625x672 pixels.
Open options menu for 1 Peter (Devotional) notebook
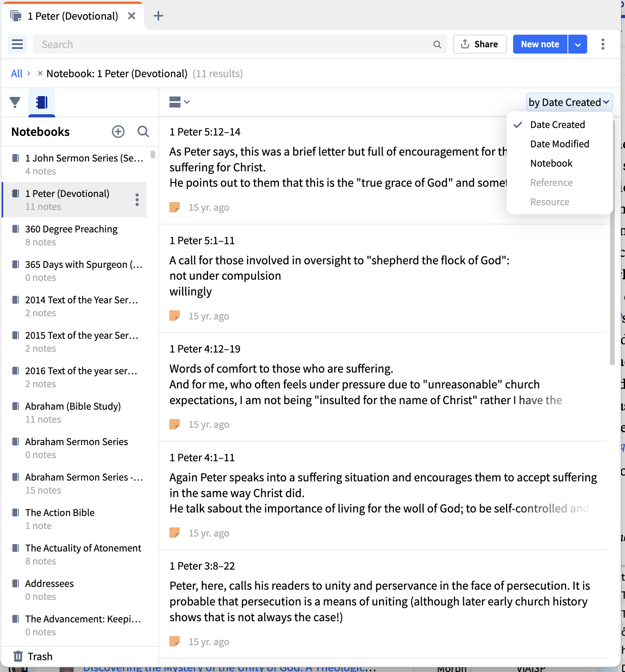137,200
